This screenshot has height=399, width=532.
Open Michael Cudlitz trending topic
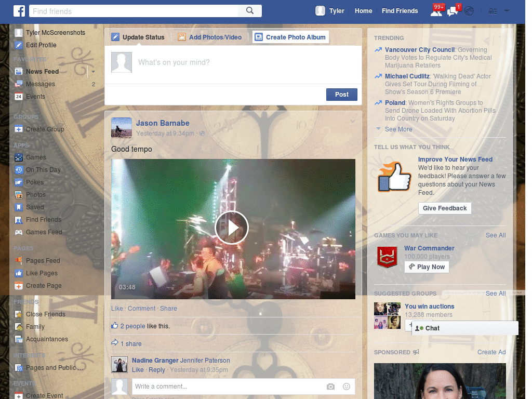tap(407, 76)
